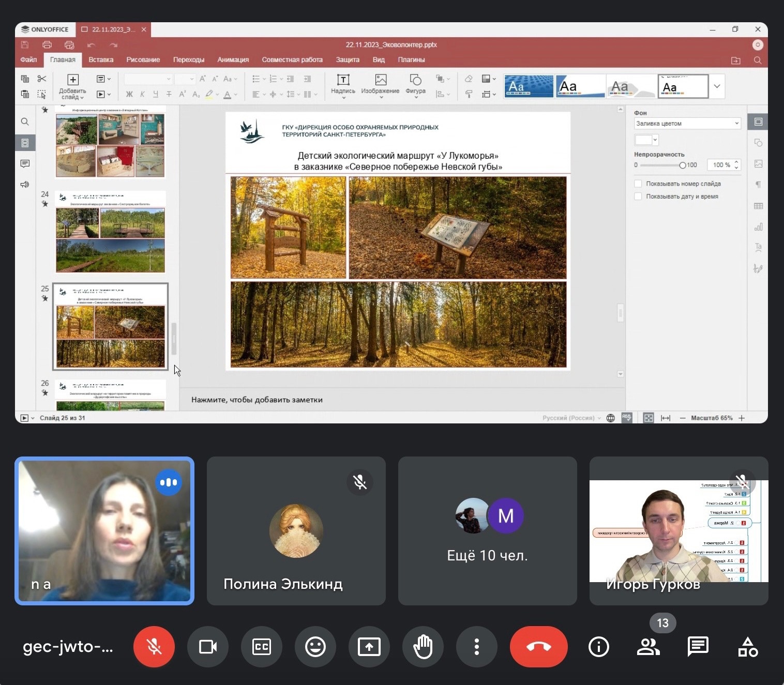
Task: Open Ещё 10 чел. participants tile
Action: coord(488,531)
